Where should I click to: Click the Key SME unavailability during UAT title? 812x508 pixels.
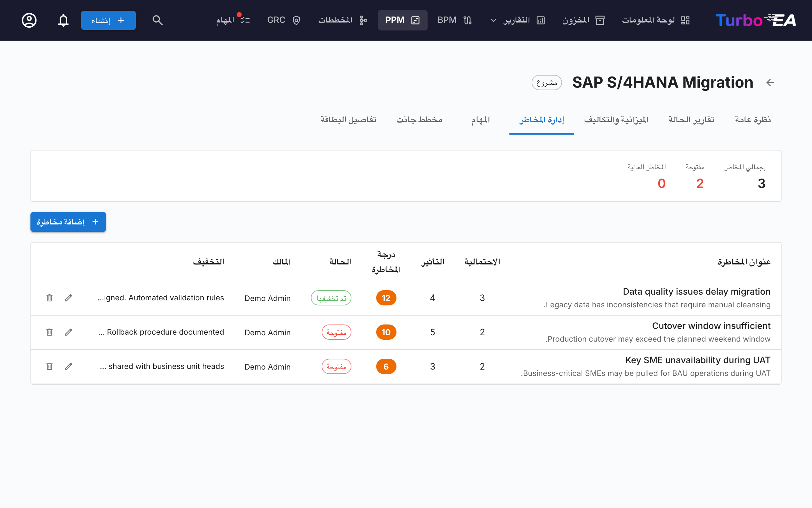tap(698, 360)
